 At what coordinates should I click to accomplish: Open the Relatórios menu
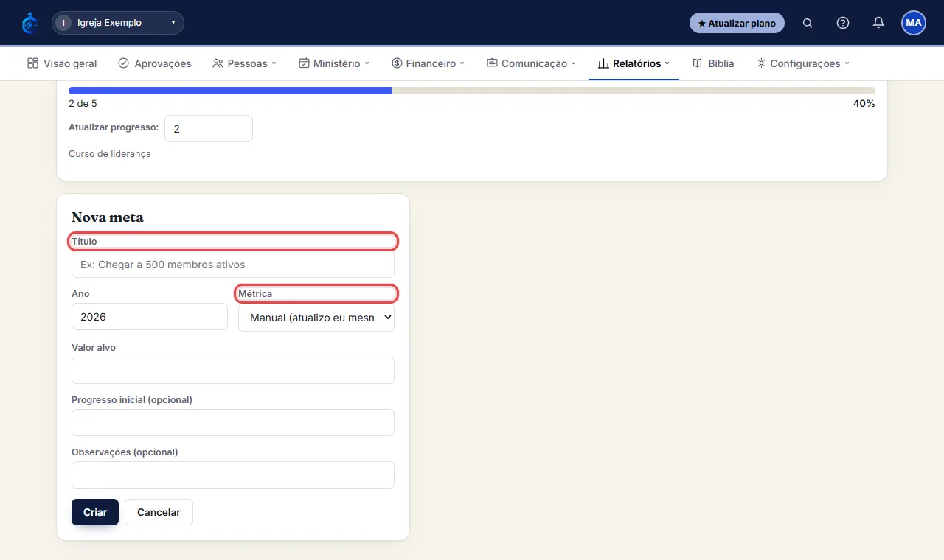(x=634, y=63)
